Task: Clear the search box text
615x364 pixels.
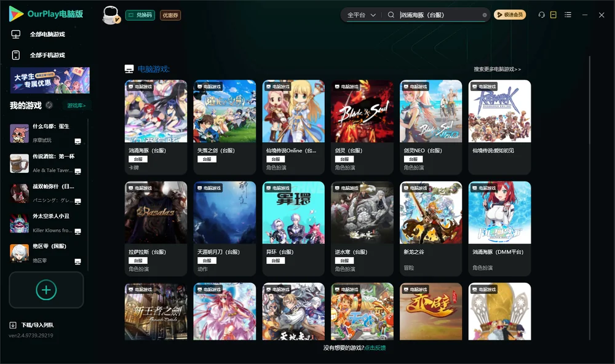Action: pyautogui.click(x=485, y=15)
